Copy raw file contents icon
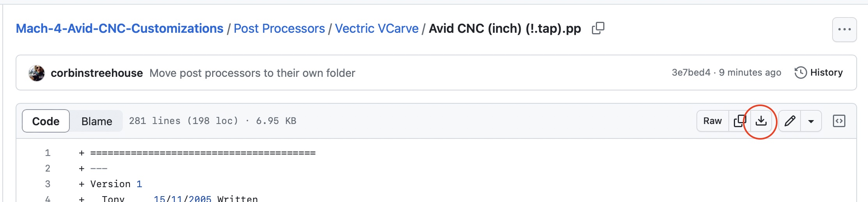868x202 pixels. (x=740, y=121)
